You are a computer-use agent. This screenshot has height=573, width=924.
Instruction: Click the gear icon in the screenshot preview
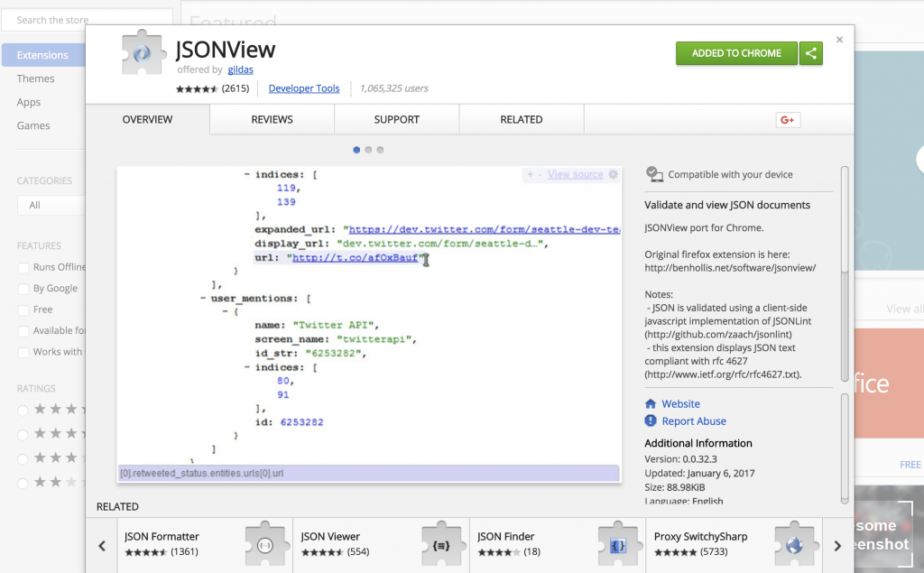click(x=613, y=174)
